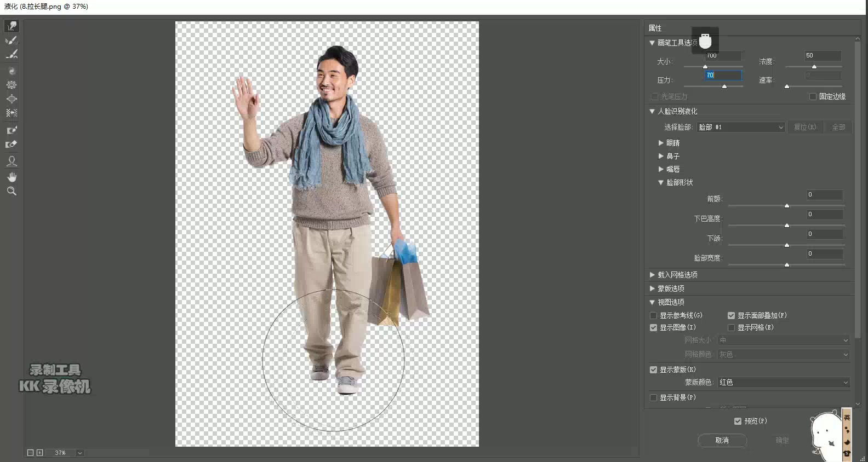This screenshot has width=868, height=462.
Task: Expand the 蒙版选项 section
Action: pyautogui.click(x=652, y=288)
